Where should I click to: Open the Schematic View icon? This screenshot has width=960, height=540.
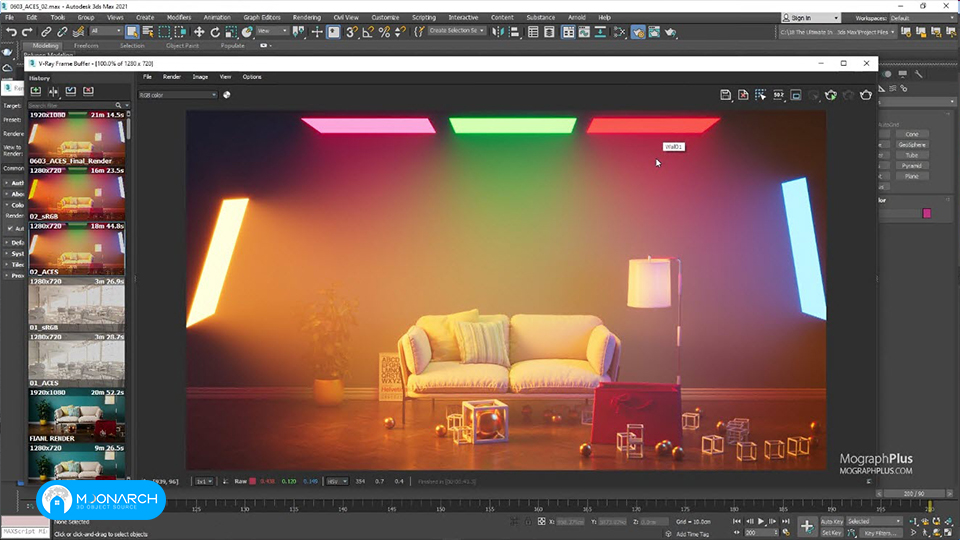(x=600, y=32)
